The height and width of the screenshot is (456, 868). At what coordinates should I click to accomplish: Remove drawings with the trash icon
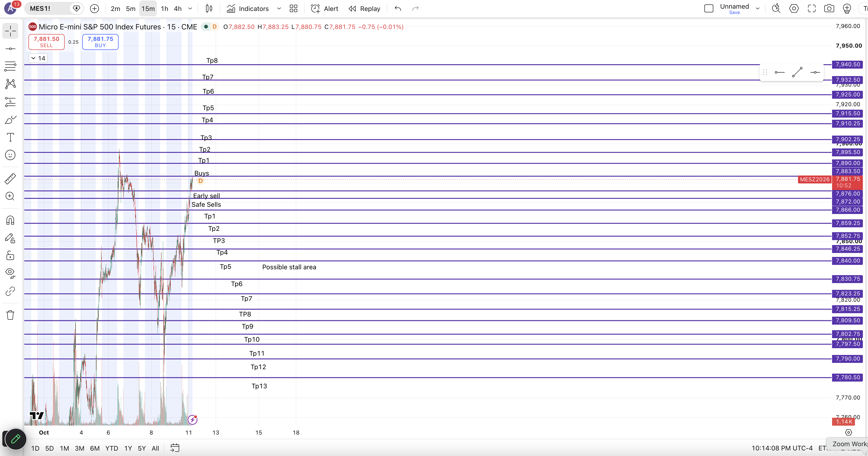(x=10, y=315)
